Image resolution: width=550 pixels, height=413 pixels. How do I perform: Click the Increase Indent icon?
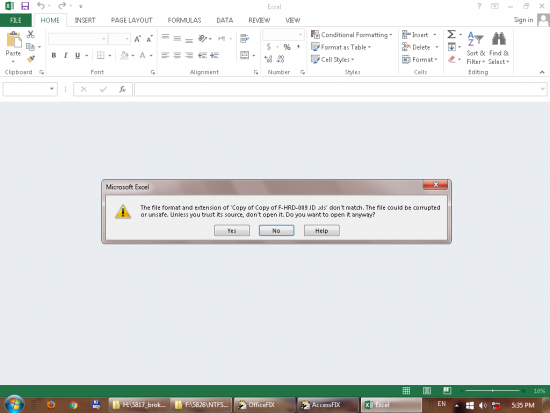pyautogui.click(x=214, y=55)
